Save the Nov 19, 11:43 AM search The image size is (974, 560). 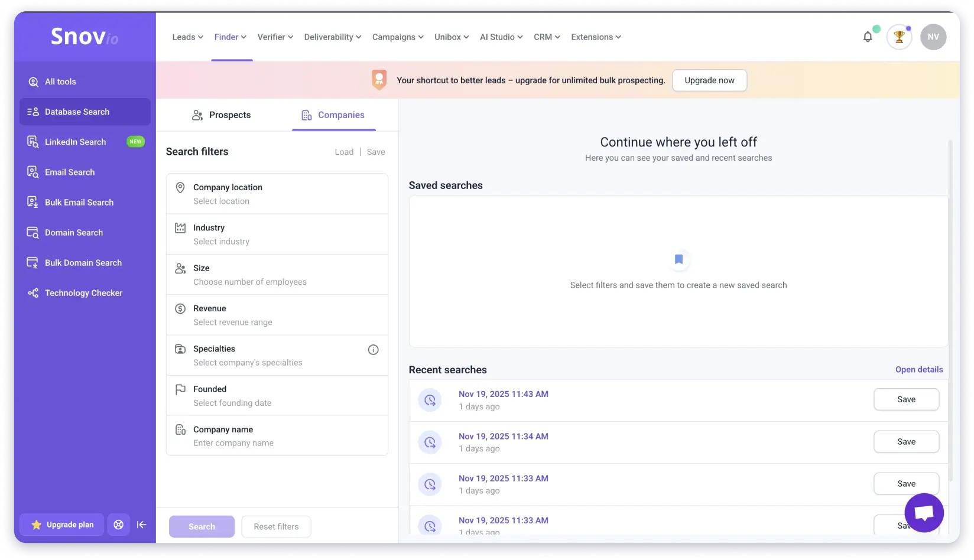click(x=906, y=399)
